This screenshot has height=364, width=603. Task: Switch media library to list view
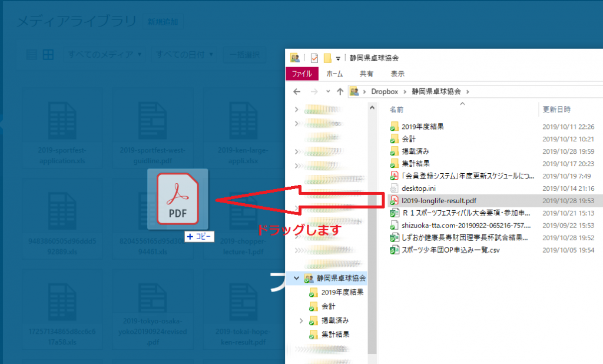[x=33, y=55]
